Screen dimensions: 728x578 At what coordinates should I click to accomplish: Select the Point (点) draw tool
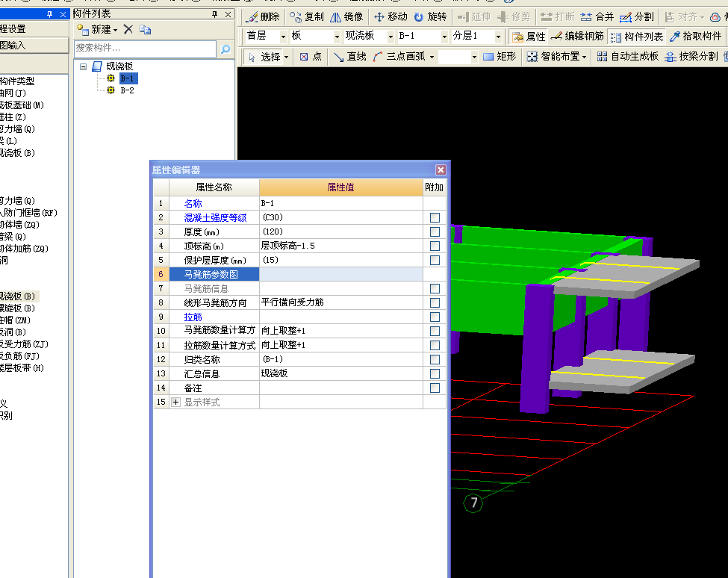(311, 57)
